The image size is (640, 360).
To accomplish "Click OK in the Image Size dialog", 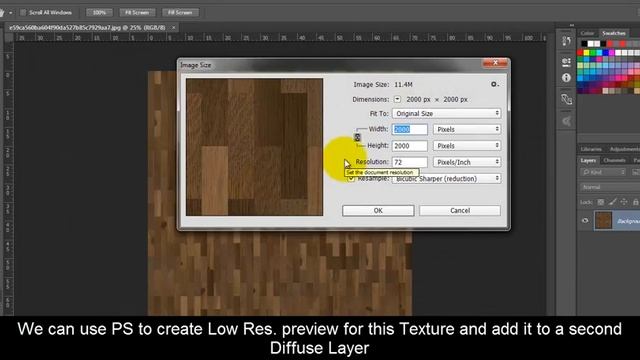I will [x=378, y=211].
